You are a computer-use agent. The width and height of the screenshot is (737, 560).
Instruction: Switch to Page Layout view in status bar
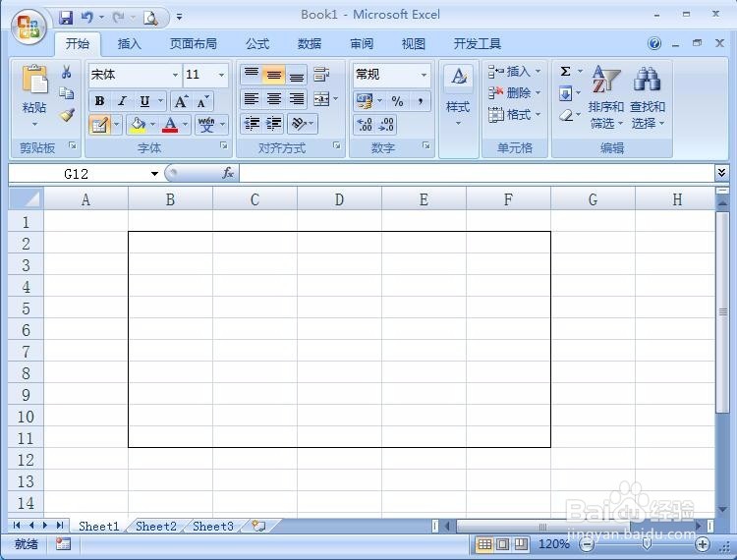502,544
